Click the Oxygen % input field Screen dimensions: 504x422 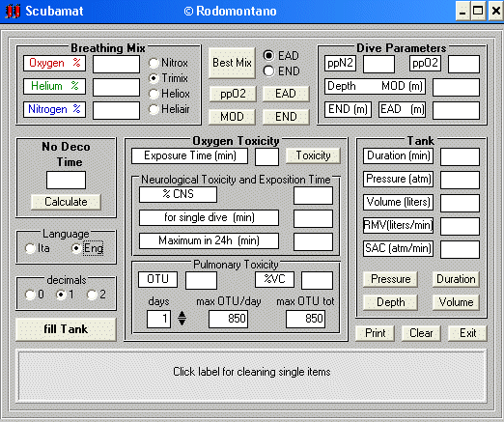click(x=116, y=64)
